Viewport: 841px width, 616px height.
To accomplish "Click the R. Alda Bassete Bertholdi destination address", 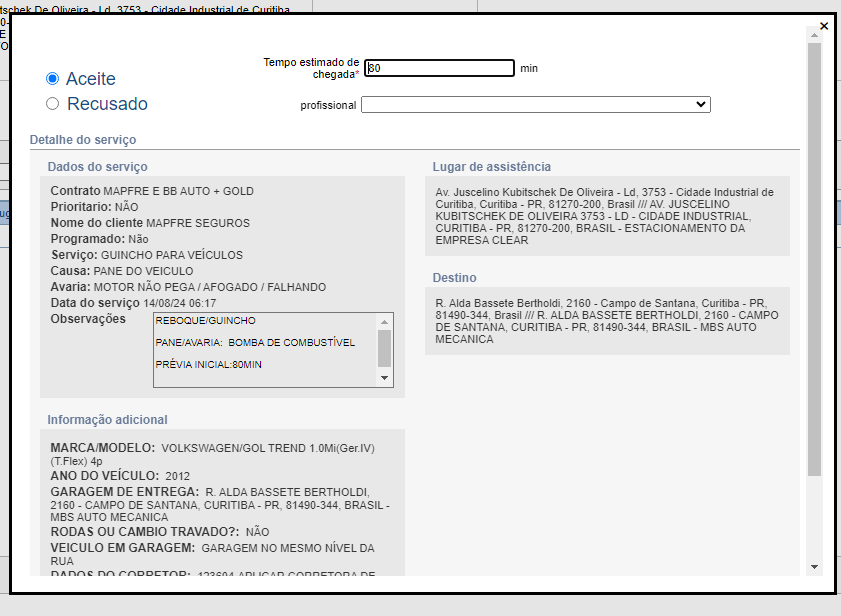I will 607,321.
